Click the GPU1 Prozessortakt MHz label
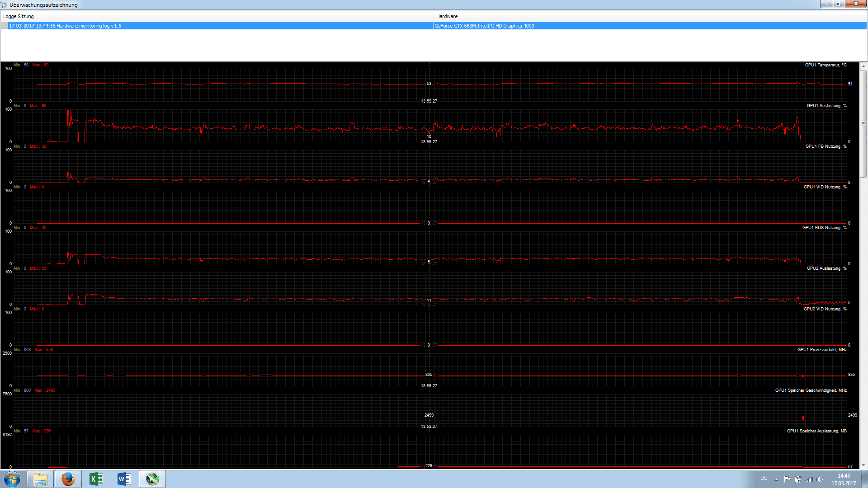 click(822, 350)
